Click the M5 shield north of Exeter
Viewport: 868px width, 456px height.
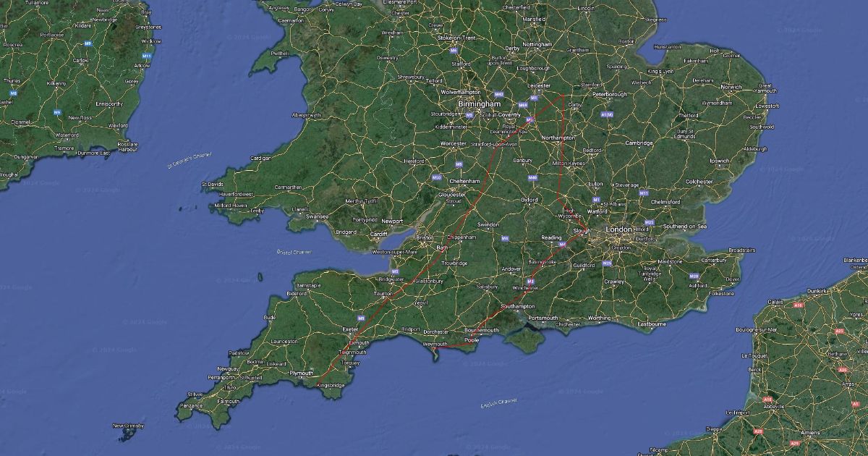(x=361, y=318)
